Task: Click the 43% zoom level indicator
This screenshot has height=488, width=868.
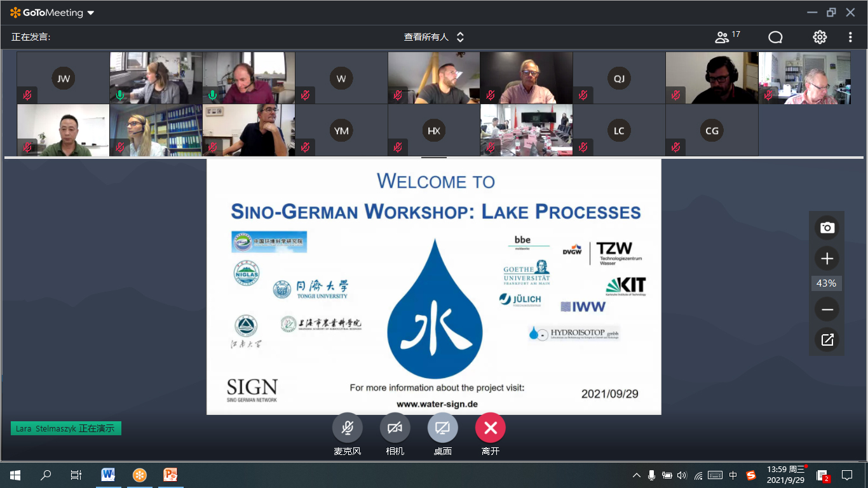Action: 827,283
